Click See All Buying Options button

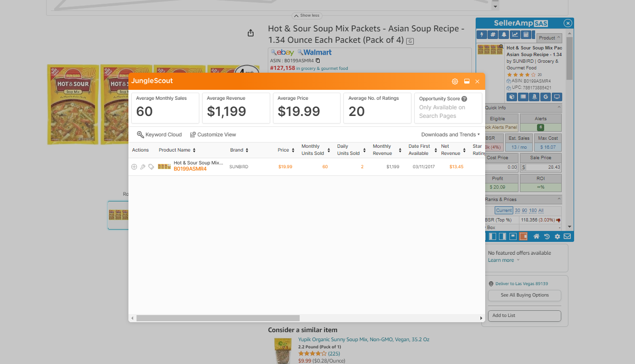point(525,295)
